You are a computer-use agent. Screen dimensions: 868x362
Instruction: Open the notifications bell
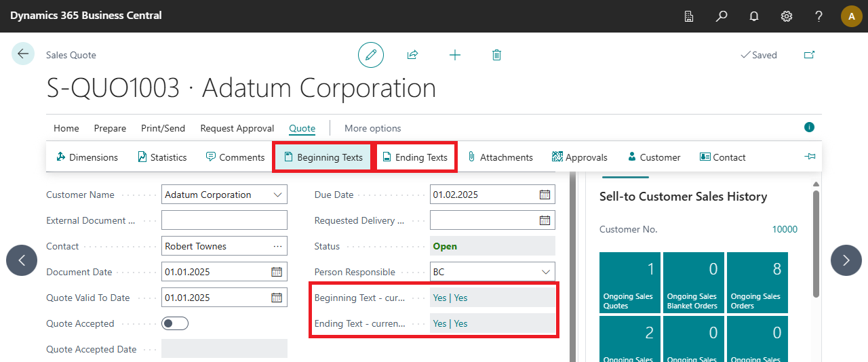point(754,16)
